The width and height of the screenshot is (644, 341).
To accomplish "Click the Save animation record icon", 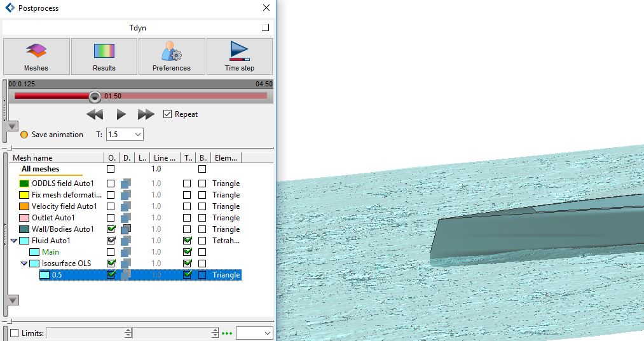I will pos(24,135).
